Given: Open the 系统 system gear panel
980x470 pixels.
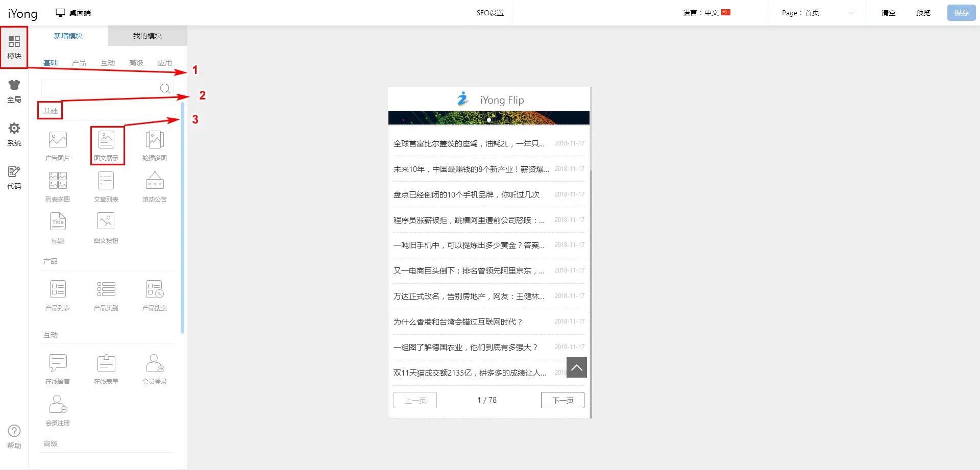Looking at the screenshot, I should [x=14, y=134].
